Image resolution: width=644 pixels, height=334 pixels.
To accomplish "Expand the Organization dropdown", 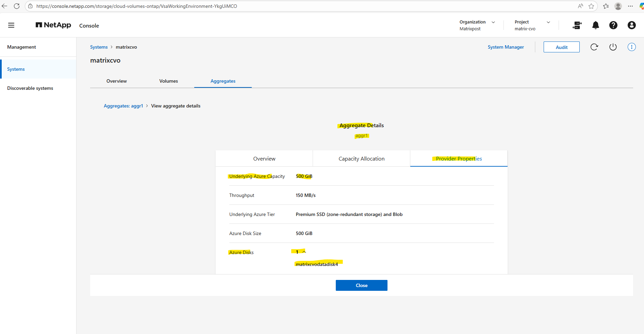I will 493,22.
